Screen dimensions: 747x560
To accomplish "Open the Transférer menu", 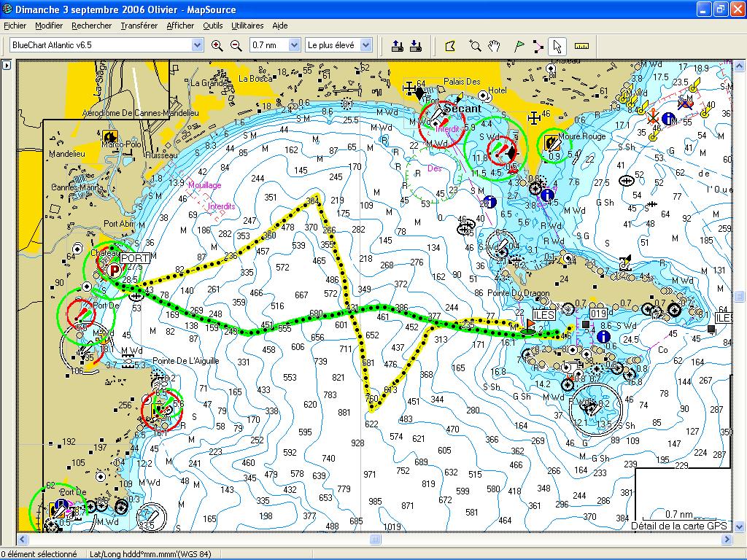I will [139, 26].
